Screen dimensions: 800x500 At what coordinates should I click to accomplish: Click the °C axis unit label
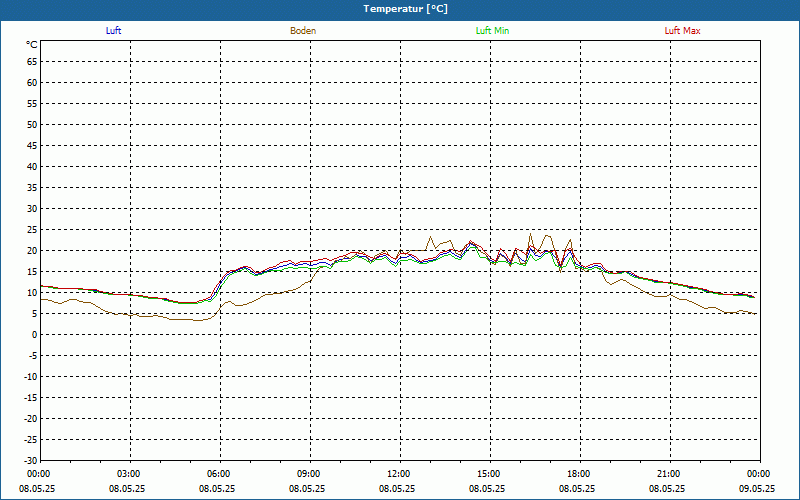tap(32, 45)
